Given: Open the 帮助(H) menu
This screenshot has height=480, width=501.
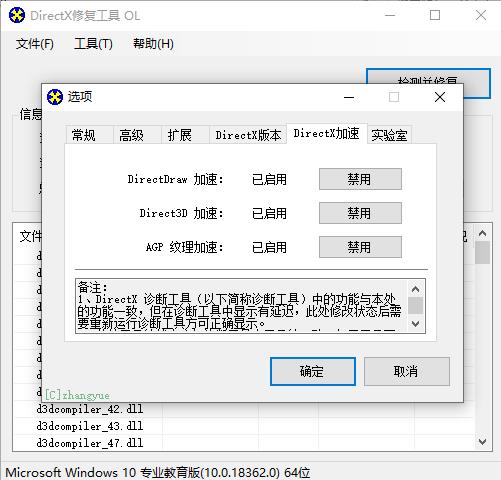Looking at the screenshot, I should (153, 44).
